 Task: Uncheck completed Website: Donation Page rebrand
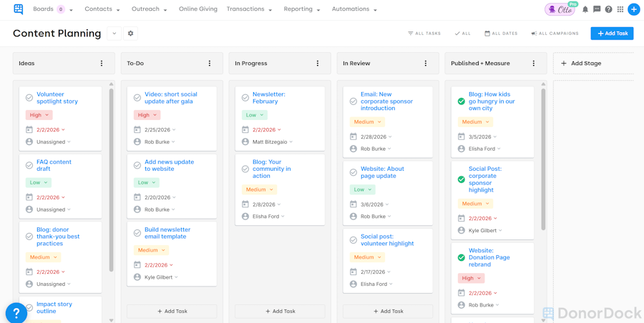coord(462,258)
